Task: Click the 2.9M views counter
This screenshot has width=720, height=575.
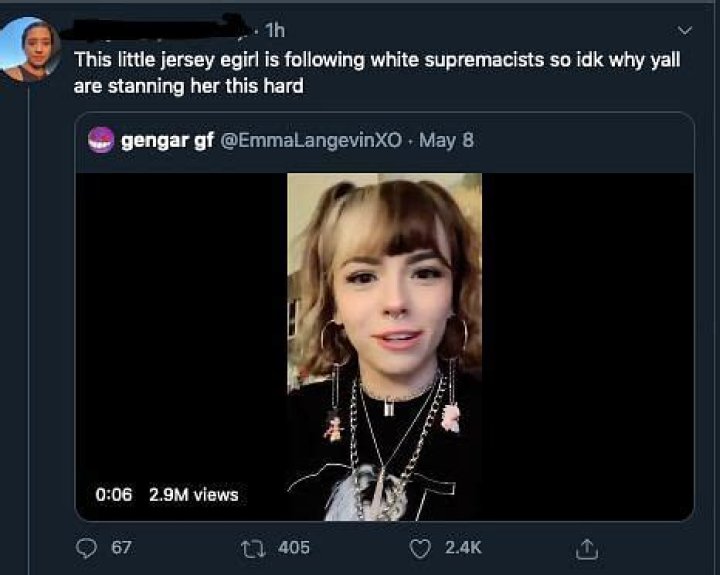Action: 193,494
